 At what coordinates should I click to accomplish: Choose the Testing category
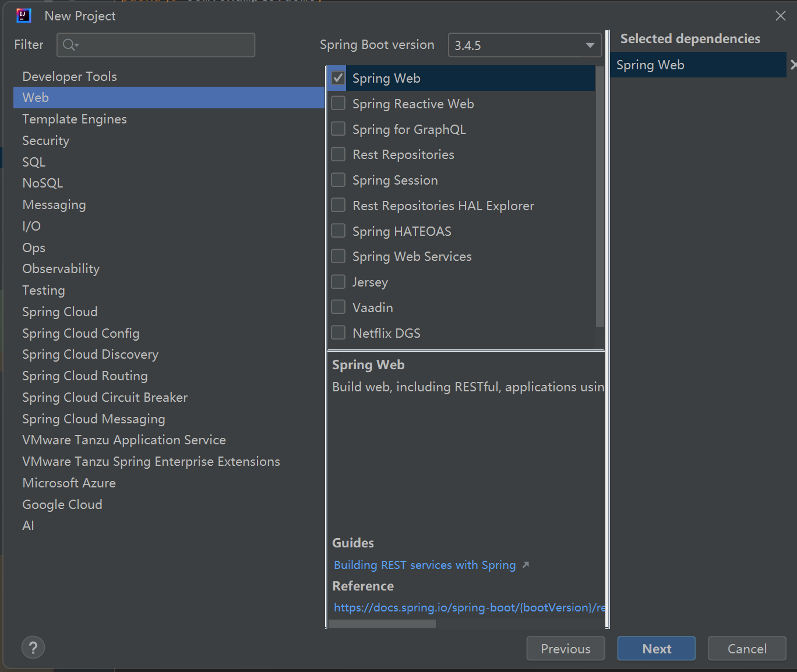click(x=169, y=290)
